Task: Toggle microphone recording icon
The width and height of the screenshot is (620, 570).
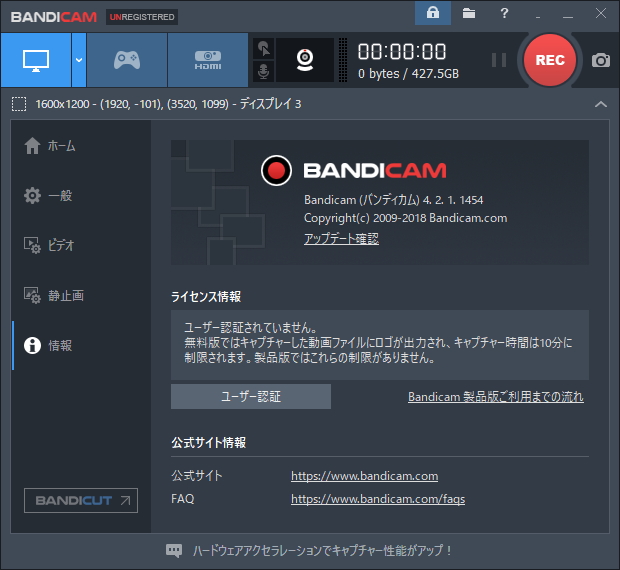Action: (x=263, y=71)
